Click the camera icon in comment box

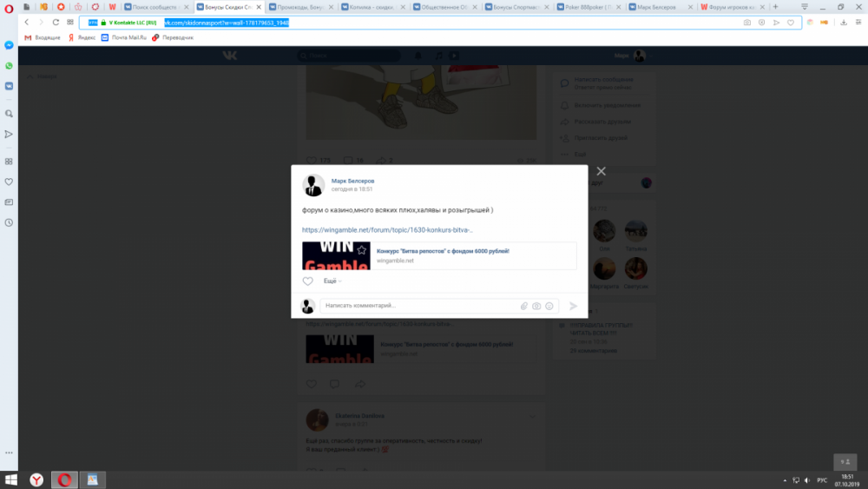(536, 306)
